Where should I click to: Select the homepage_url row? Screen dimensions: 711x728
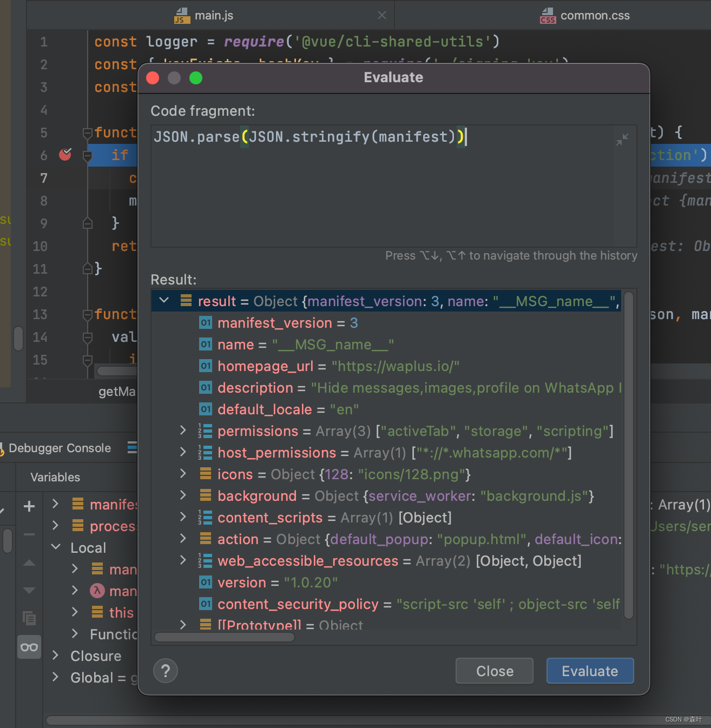pos(386,366)
